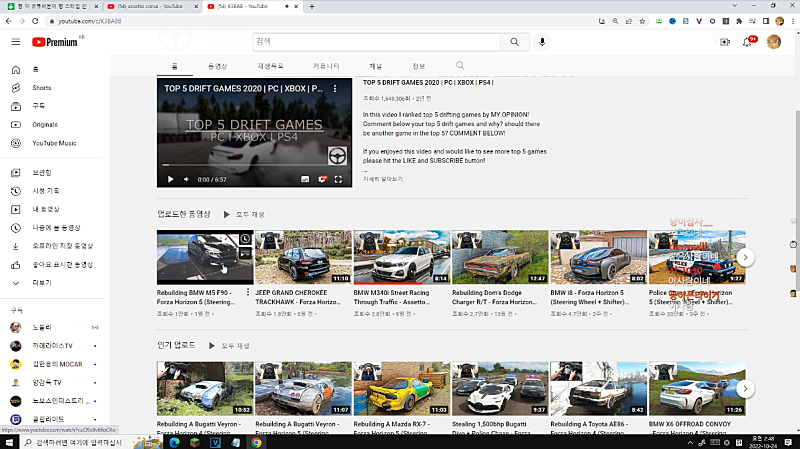800x449 pixels.
Task: Search within channel using magnifier icon
Action: (x=460, y=66)
